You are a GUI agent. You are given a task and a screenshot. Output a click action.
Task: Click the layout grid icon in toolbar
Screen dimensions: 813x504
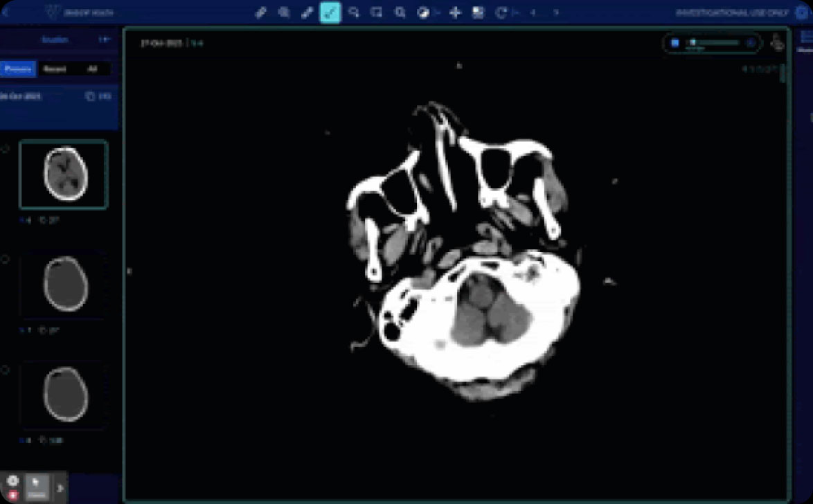coord(478,12)
